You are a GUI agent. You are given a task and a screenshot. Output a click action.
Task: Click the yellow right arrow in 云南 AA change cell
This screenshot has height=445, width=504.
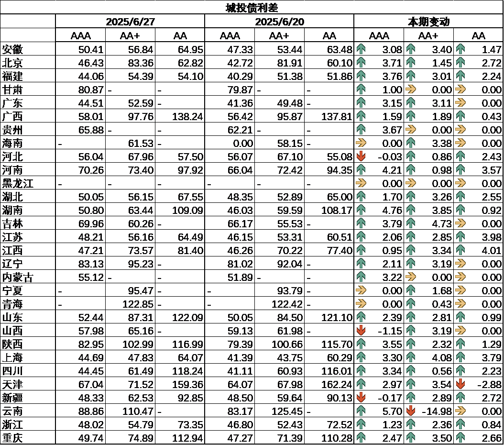(460, 411)
